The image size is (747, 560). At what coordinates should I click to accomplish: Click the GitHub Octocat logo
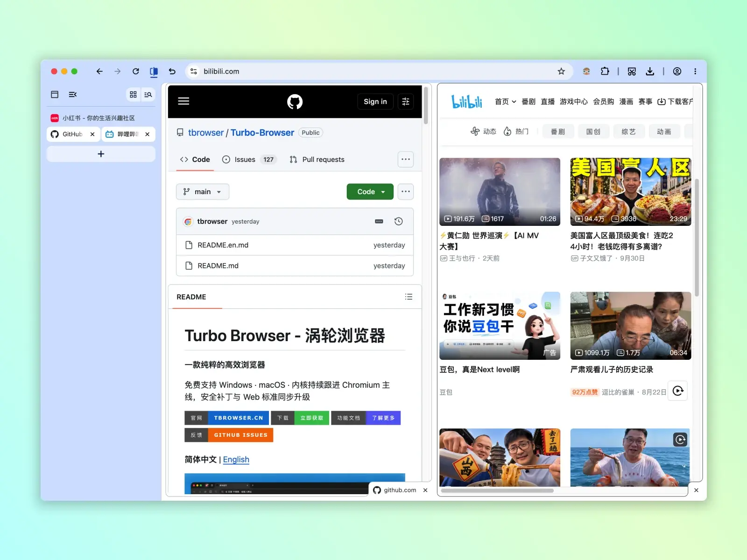pos(295,101)
